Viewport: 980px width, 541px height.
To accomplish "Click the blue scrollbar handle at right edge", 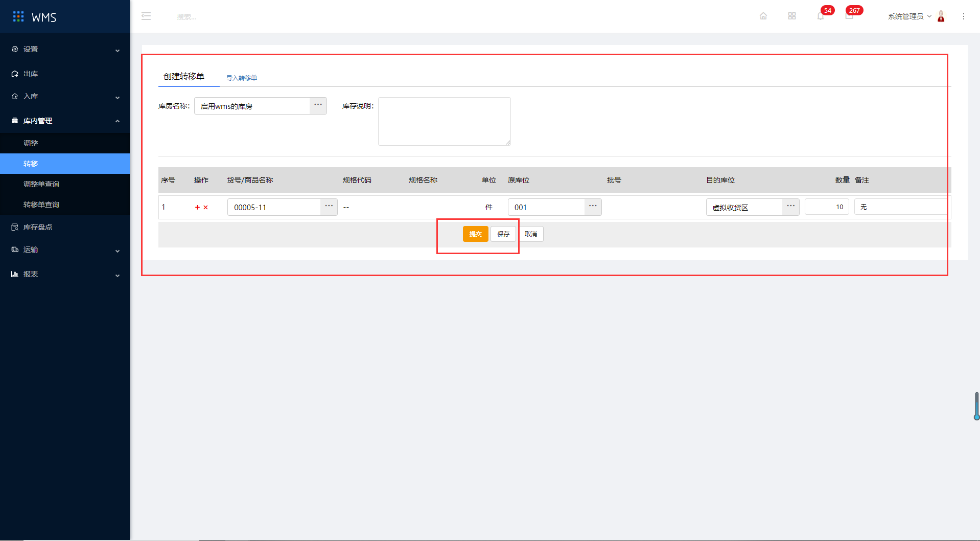I will click(x=977, y=406).
